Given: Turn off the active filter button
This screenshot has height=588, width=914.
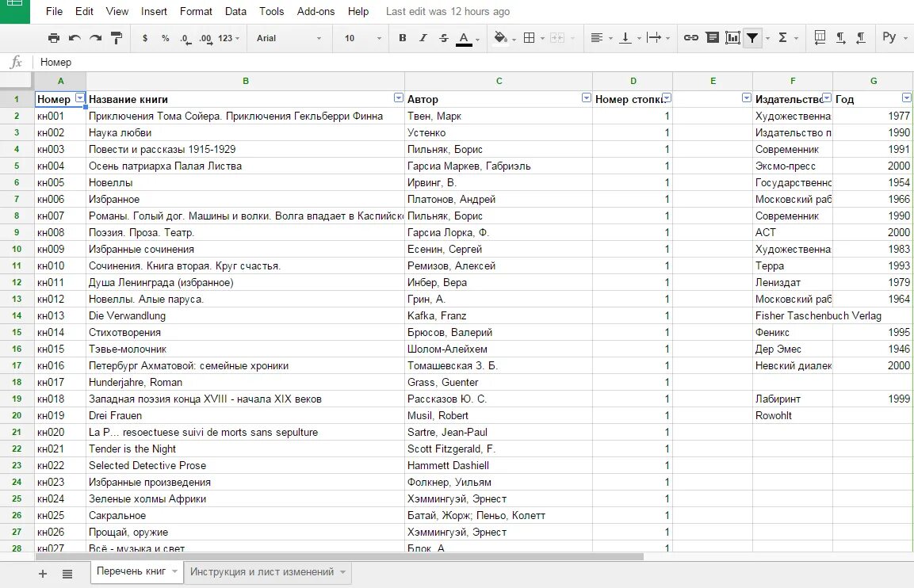Looking at the screenshot, I should click(752, 38).
